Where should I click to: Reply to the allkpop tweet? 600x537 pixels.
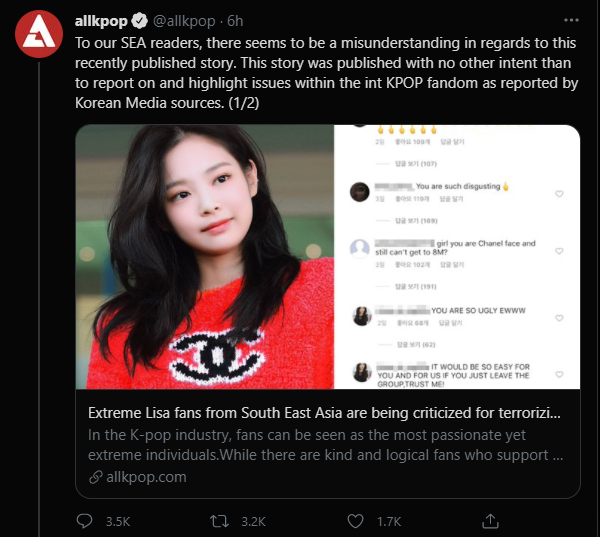pyautogui.click(x=87, y=520)
